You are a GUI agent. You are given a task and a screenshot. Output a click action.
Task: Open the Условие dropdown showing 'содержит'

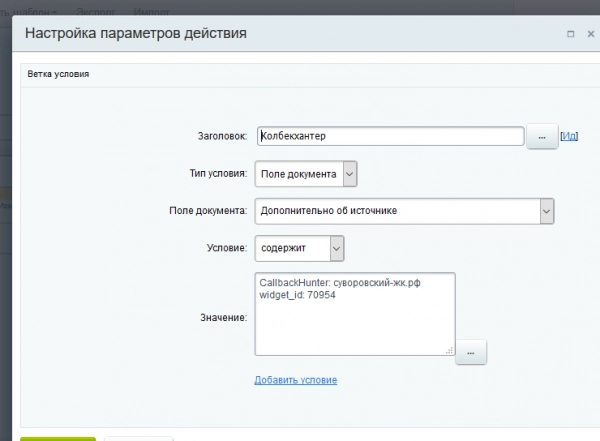click(299, 247)
